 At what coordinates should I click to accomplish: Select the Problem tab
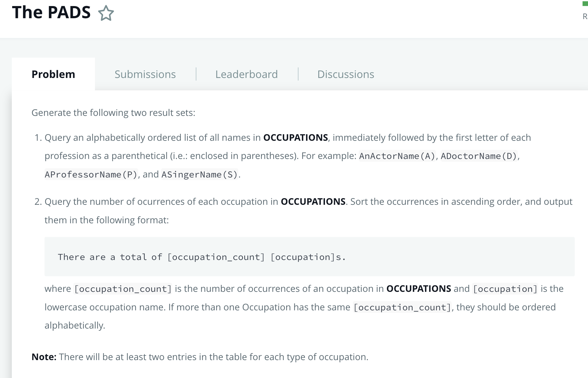click(53, 74)
